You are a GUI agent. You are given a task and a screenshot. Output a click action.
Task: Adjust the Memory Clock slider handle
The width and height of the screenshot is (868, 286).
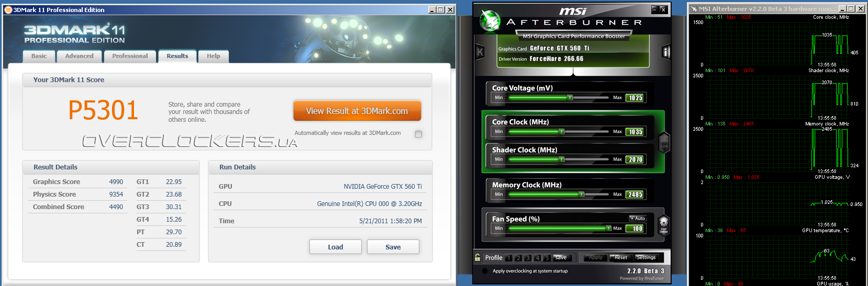point(581,194)
